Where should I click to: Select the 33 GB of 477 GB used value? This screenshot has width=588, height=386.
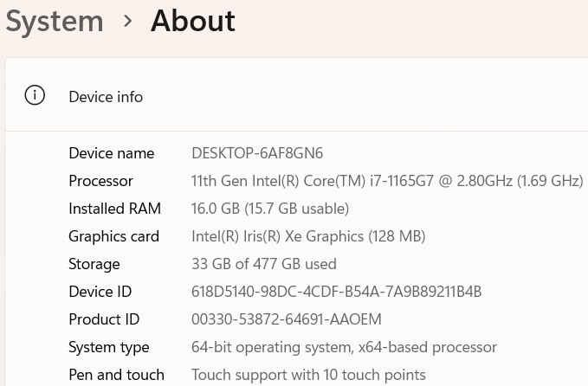[264, 264]
